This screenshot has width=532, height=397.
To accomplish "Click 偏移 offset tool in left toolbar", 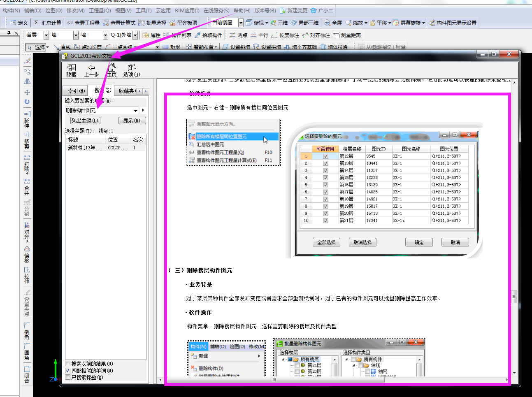I will 27,255.
